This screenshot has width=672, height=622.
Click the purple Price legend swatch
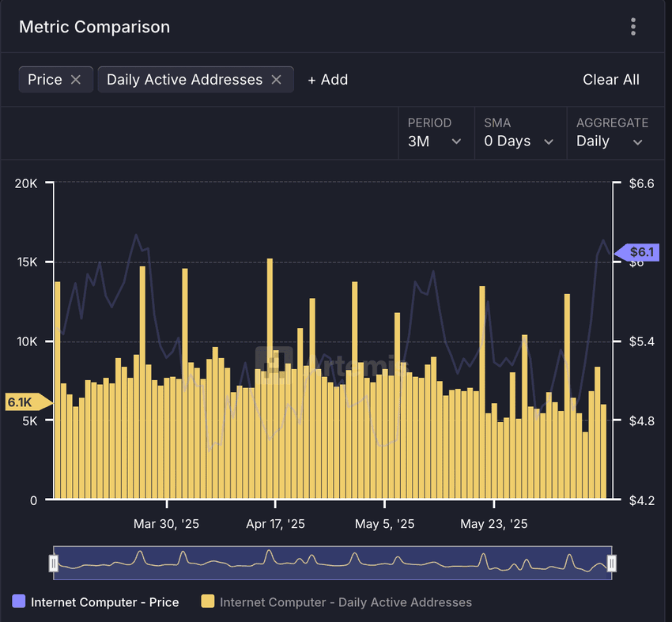click(20, 602)
